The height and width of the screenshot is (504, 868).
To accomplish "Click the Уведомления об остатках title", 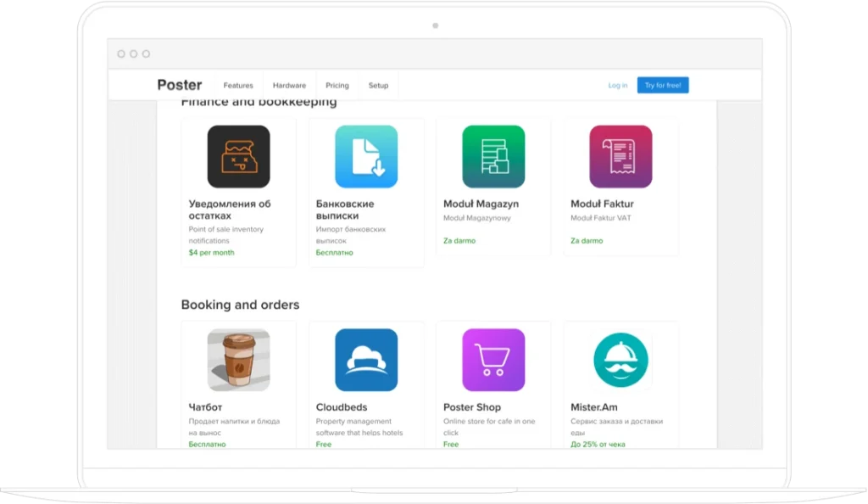I will pyautogui.click(x=230, y=210).
